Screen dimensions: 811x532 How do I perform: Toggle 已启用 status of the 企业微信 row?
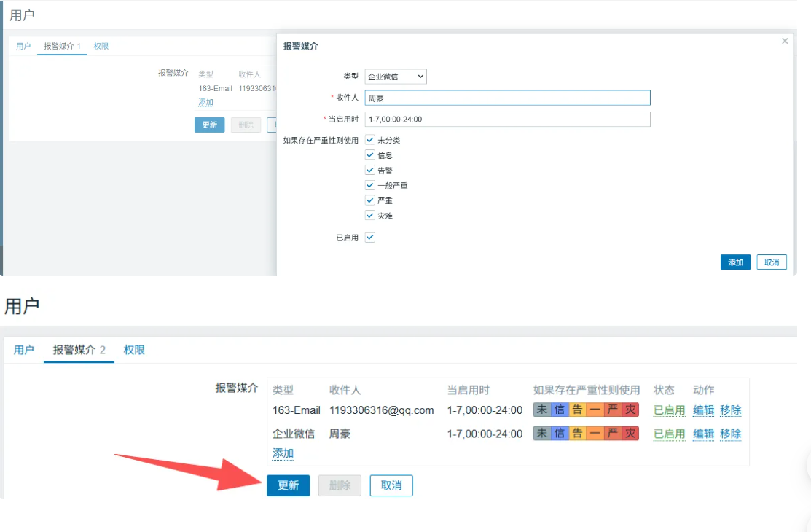pos(669,434)
